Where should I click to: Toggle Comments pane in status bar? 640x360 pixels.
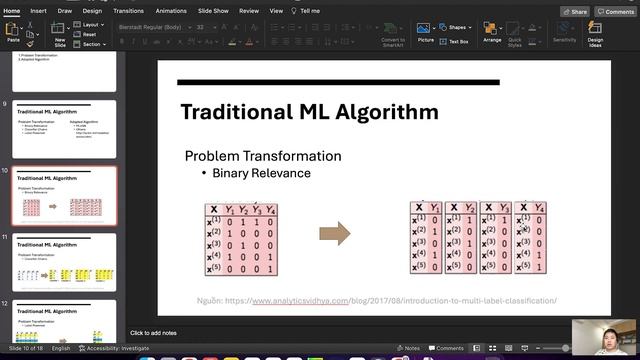446,348
